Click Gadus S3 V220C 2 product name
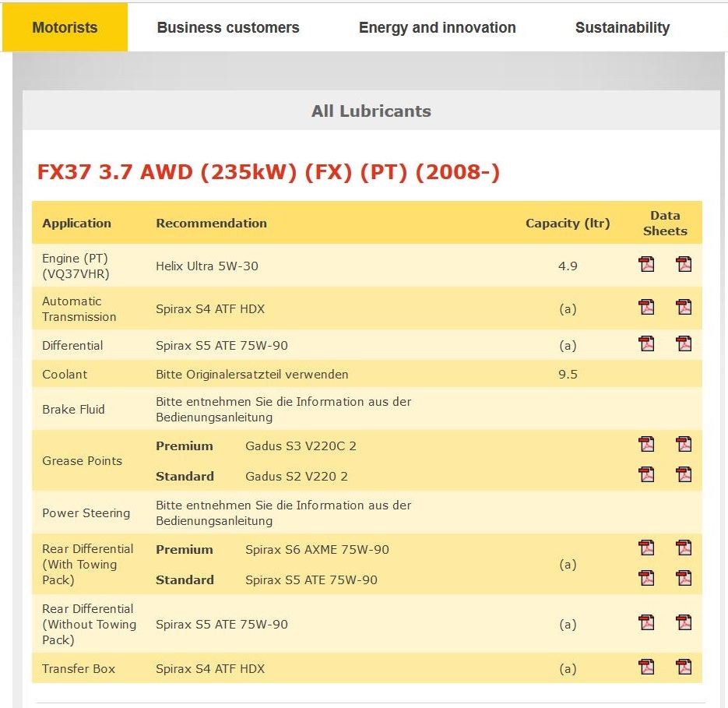 point(301,446)
